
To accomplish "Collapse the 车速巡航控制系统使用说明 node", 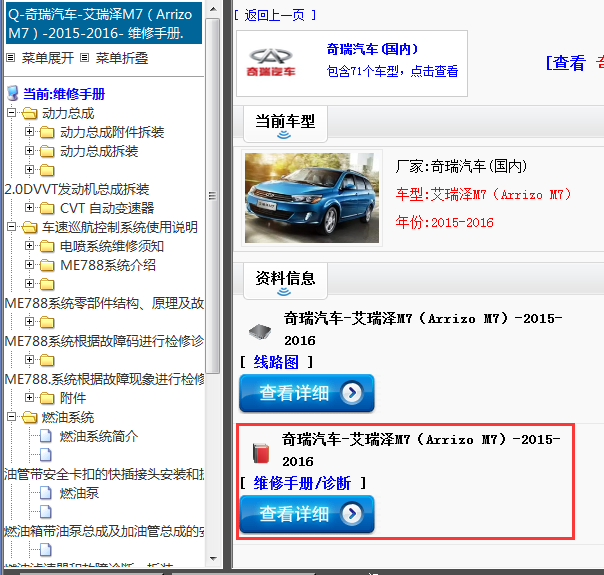I will [11, 226].
